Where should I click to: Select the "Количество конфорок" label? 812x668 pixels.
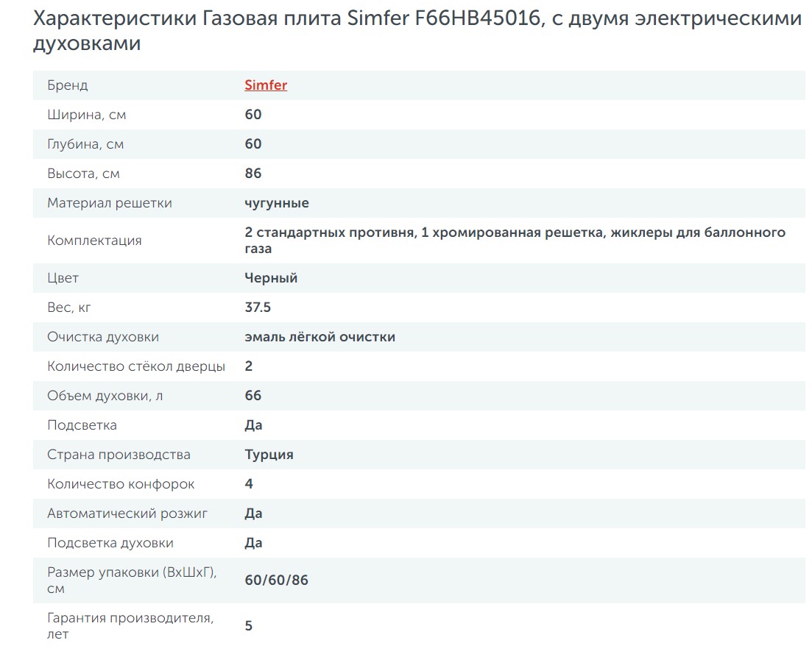121,484
